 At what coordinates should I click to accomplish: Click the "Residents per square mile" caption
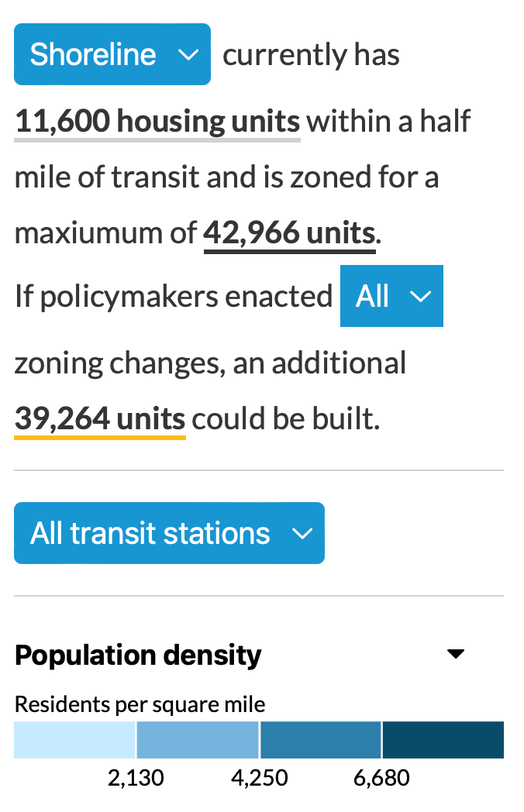[140, 704]
